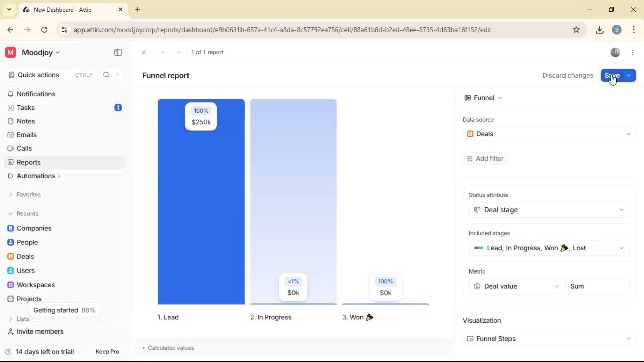Open the Workspaces icon in sidebar
The image size is (644, 362).
coord(11,285)
